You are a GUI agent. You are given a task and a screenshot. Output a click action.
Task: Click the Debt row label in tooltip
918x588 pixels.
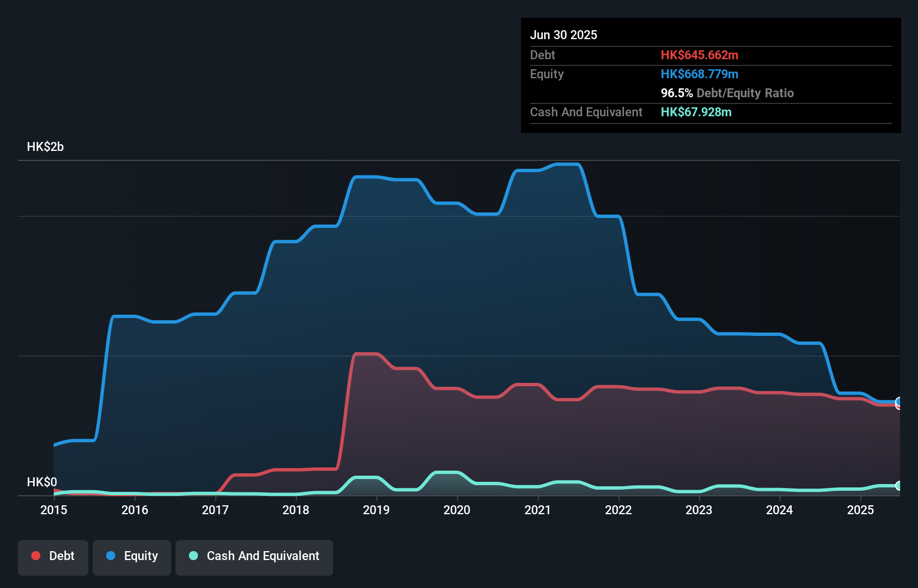coord(542,55)
